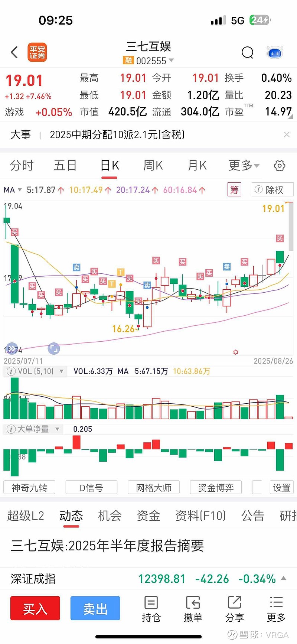Expand the 深证成指 index bar arrow

coord(284,579)
